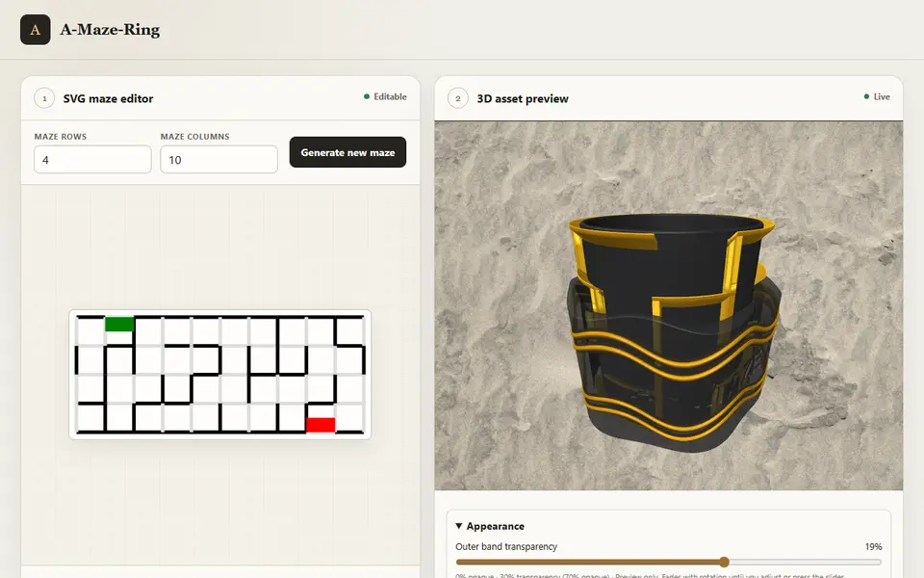Collapse the Appearance section triangle

[x=459, y=526]
